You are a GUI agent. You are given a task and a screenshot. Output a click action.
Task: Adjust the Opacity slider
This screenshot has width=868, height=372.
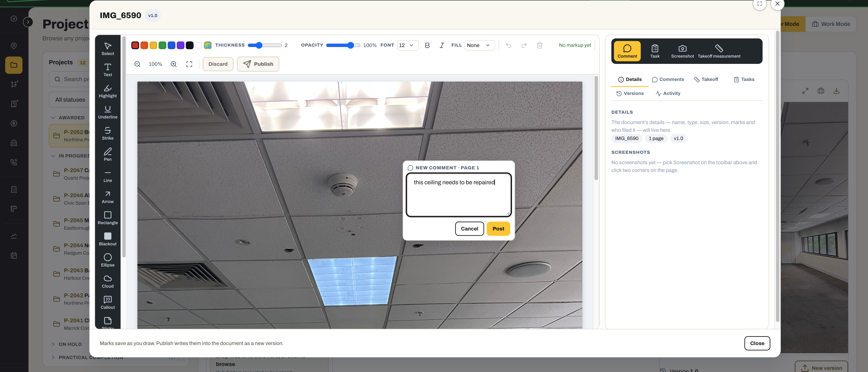tap(343, 45)
